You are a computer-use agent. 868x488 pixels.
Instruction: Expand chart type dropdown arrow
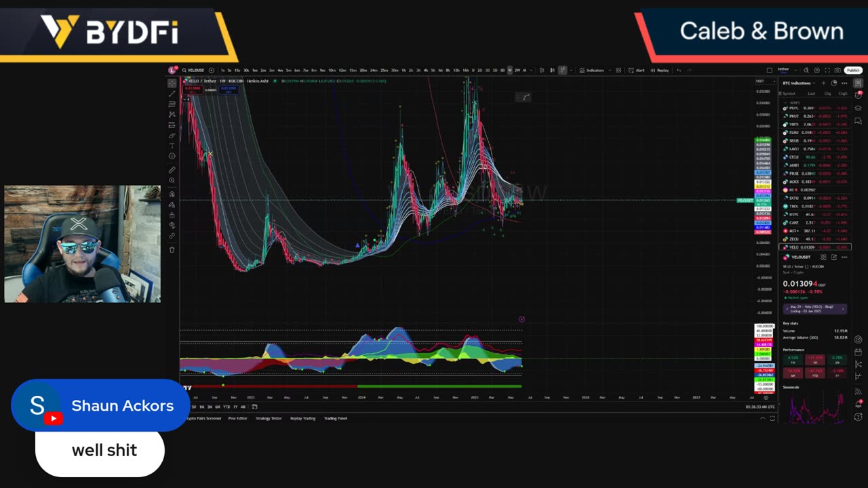571,70
